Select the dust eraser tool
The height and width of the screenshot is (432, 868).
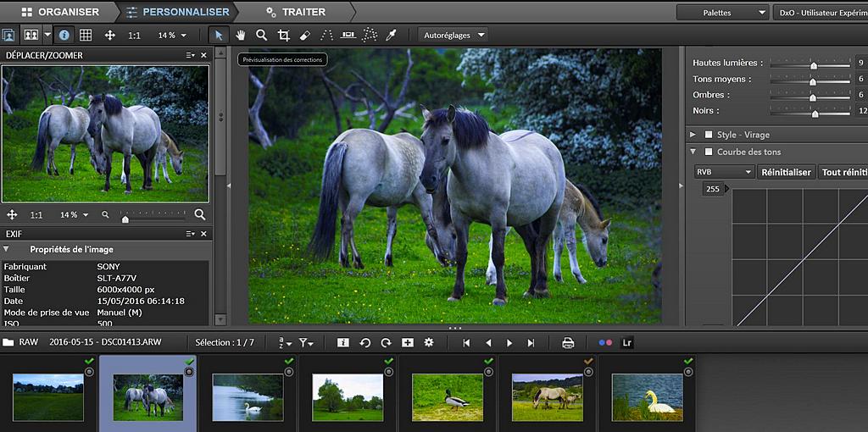[x=304, y=36]
